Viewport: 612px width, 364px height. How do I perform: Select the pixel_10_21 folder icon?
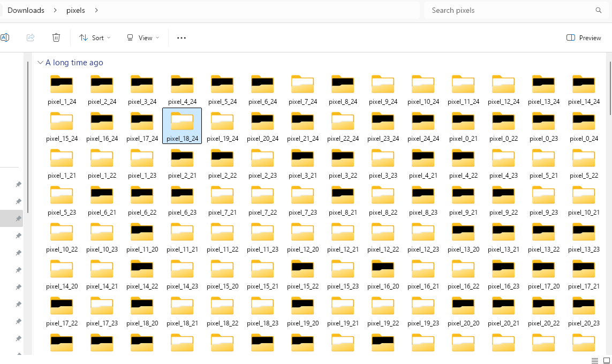[x=584, y=195]
